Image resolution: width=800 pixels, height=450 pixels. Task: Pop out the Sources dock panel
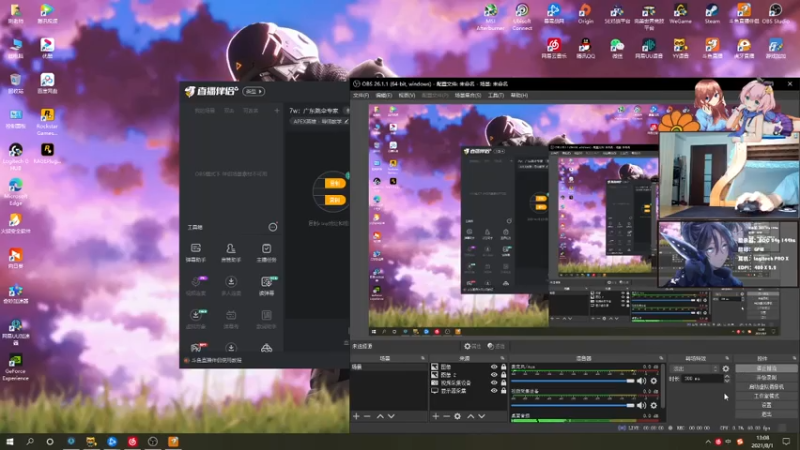coord(503,358)
